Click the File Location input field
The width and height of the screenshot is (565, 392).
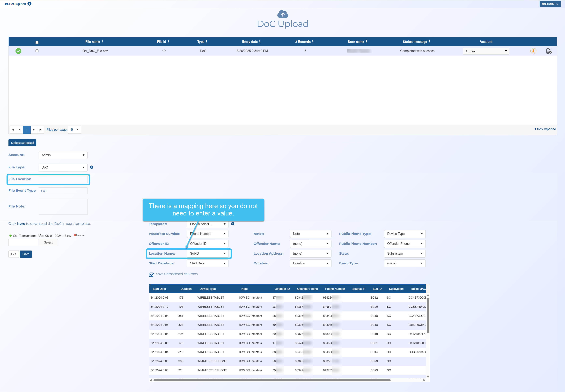[x=63, y=179]
